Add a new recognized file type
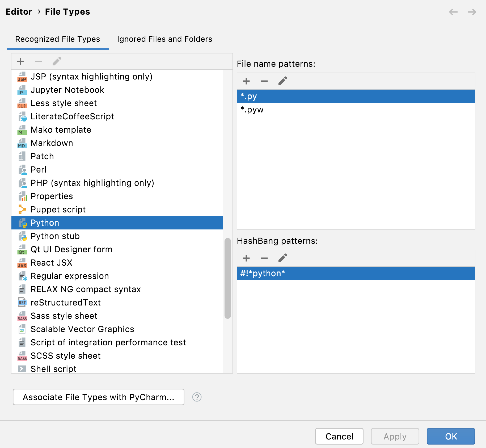486x448 pixels. click(20, 61)
